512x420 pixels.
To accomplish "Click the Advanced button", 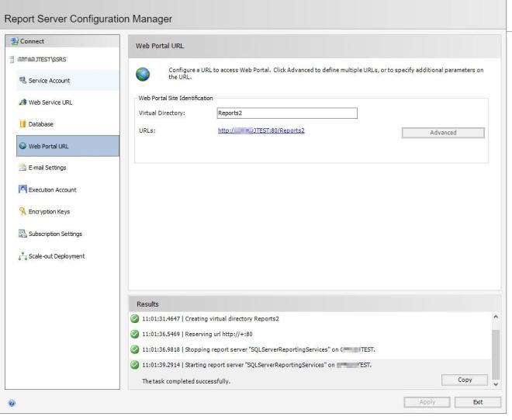I will click(442, 133).
